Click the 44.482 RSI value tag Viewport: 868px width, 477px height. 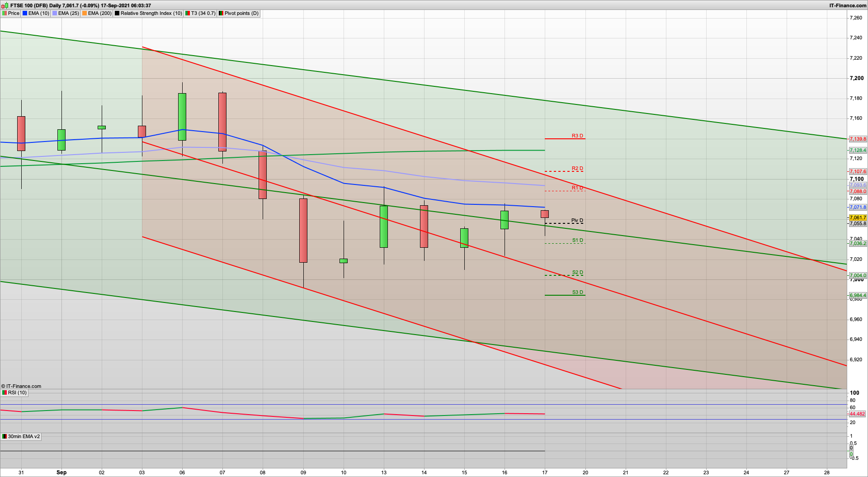click(x=857, y=414)
